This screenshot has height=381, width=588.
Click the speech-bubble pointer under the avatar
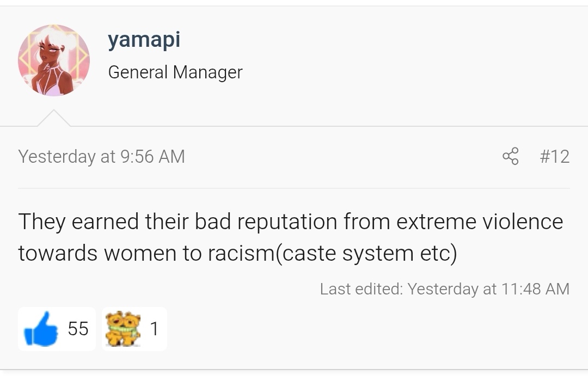(53, 118)
